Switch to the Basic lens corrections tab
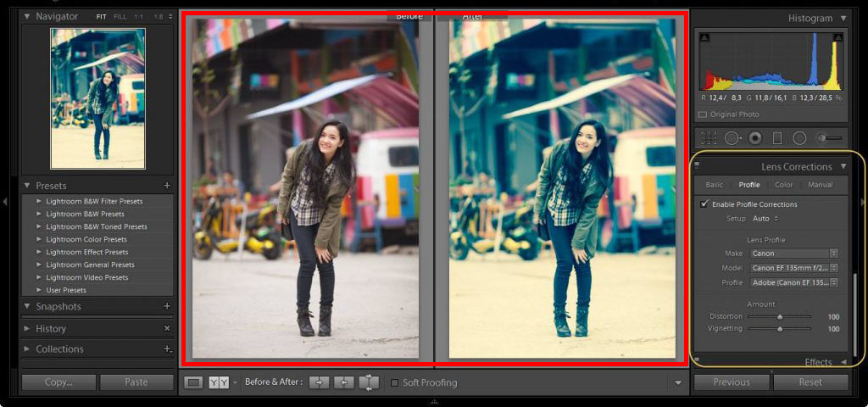Screen dimensions: 868x407 pyautogui.click(x=714, y=185)
